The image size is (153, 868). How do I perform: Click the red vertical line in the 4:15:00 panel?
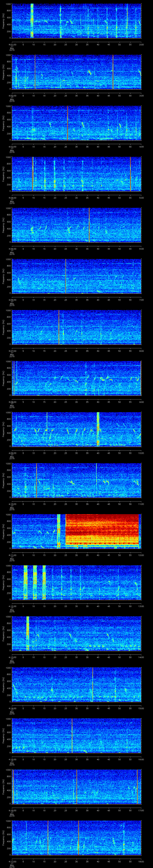72,736
